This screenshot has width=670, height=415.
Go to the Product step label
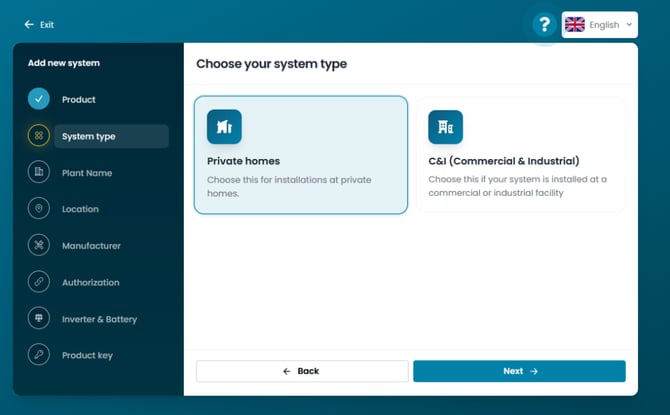[x=79, y=100]
